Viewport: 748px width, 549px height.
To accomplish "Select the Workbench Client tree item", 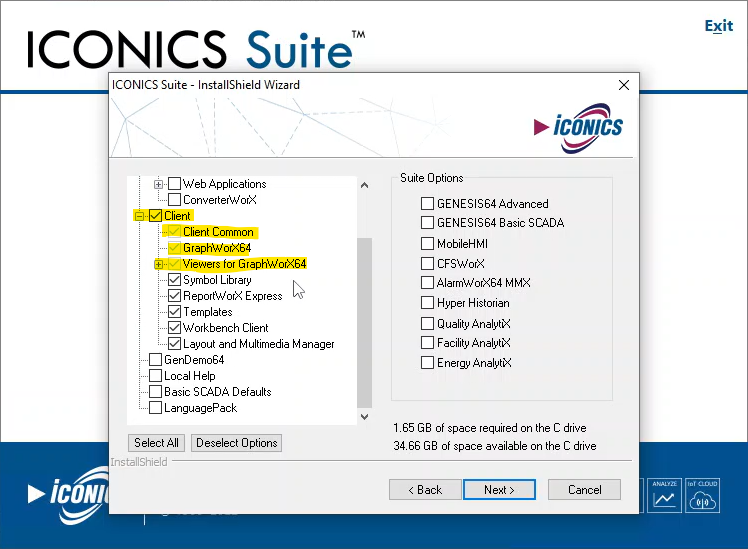I will pos(225,328).
